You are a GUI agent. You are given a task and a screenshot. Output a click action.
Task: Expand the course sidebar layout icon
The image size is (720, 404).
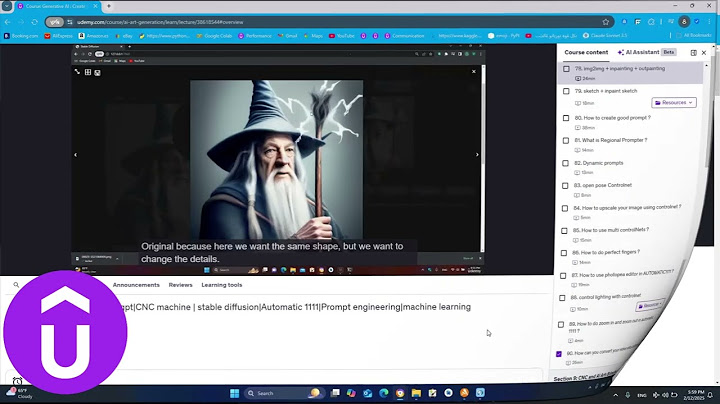[693, 53]
